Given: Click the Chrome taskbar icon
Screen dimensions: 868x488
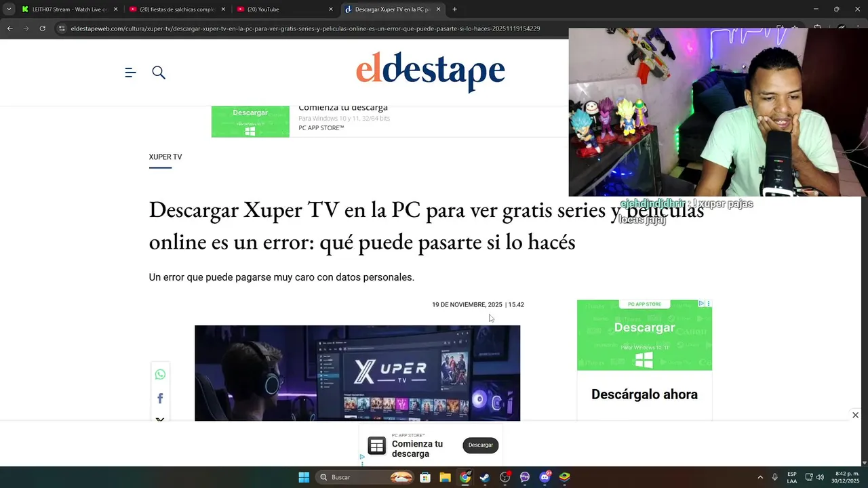Looking at the screenshot, I should click(x=465, y=477).
